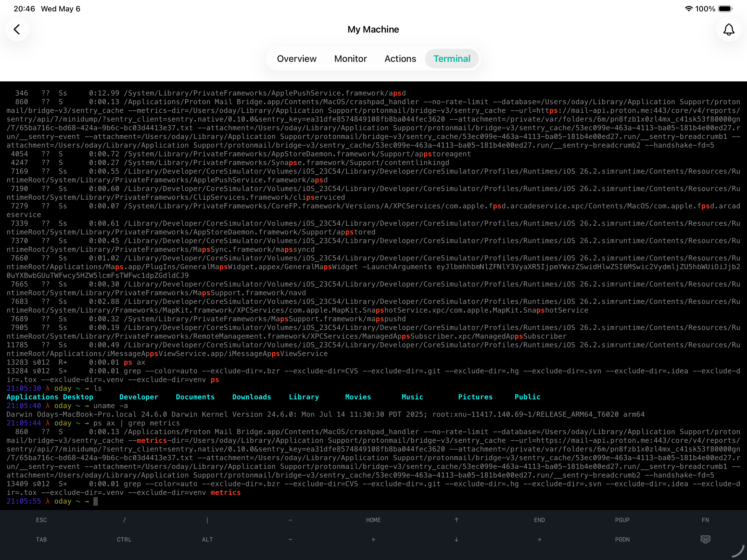Click the Wi-Fi status icon

pyautogui.click(x=688, y=9)
